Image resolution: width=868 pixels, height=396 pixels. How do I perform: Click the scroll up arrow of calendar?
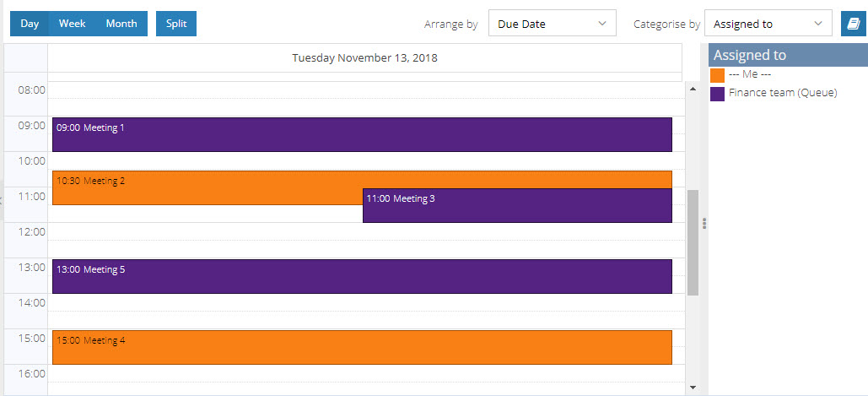pos(693,88)
